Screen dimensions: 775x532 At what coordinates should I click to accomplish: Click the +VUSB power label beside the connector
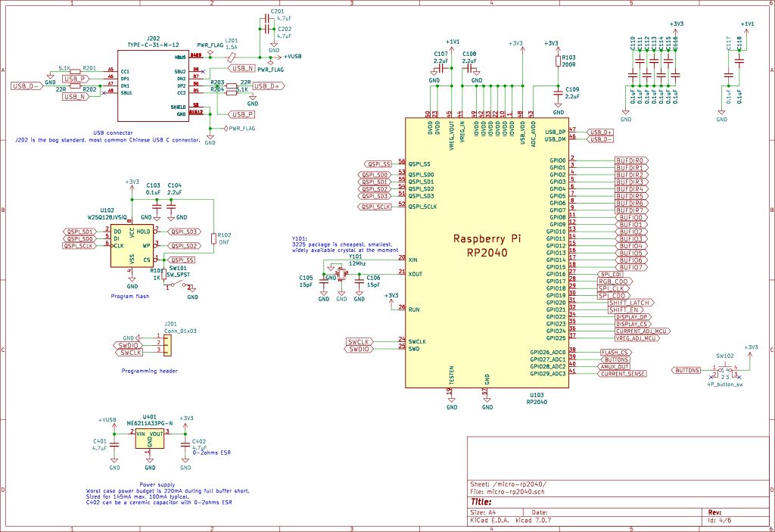point(292,57)
